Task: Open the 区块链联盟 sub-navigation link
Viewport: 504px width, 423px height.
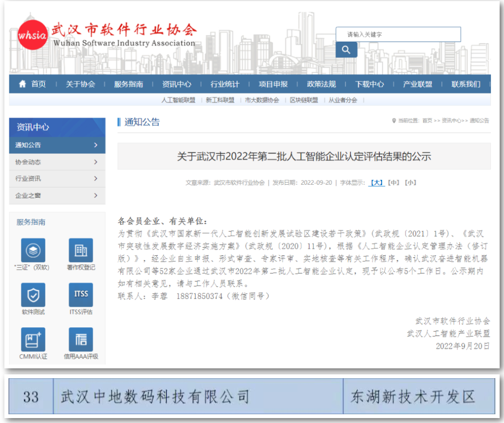Action: pos(304,101)
